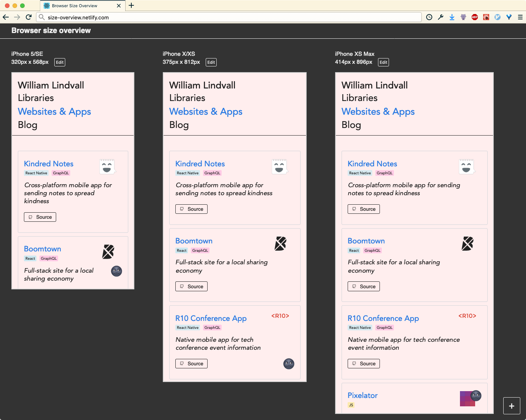Click the add device plus button
526x420 pixels.
point(512,406)
